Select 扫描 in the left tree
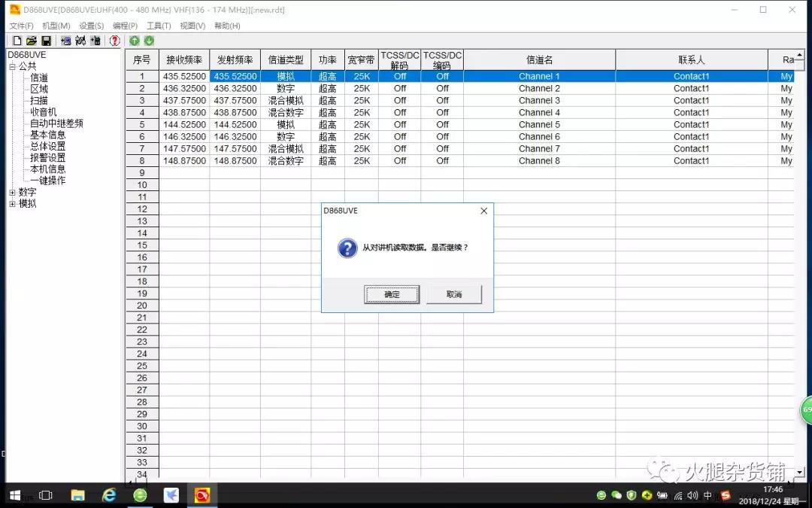The height and width of the screenshot is (508, 812). click(39, 100)
